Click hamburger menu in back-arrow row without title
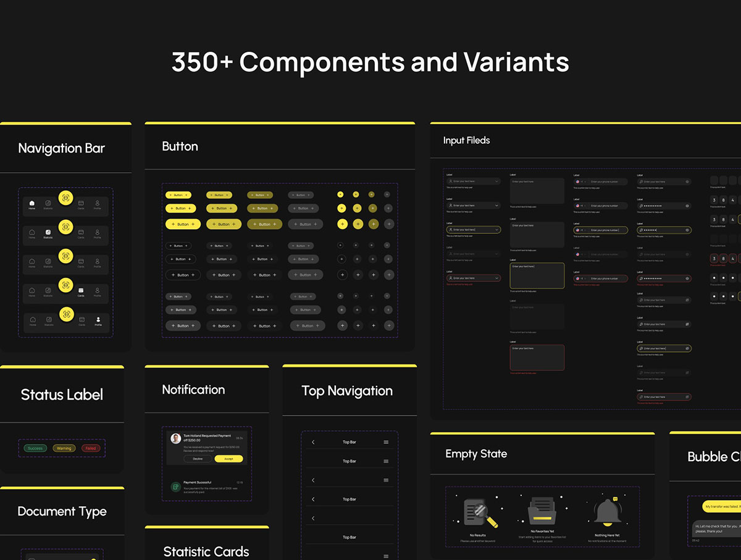The width and height of the screenshot is (741, 560). 386,480
